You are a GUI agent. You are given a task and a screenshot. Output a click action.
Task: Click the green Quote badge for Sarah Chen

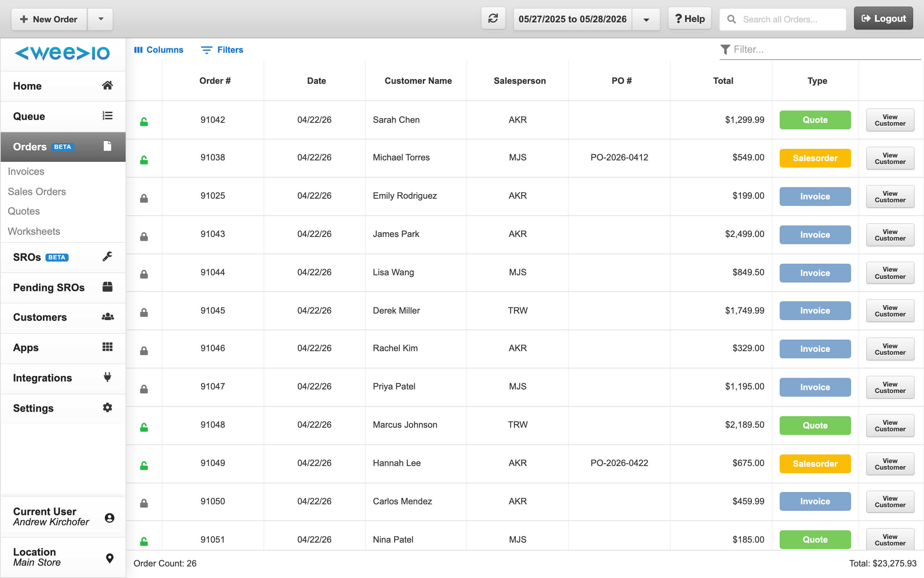click(815, 120)
